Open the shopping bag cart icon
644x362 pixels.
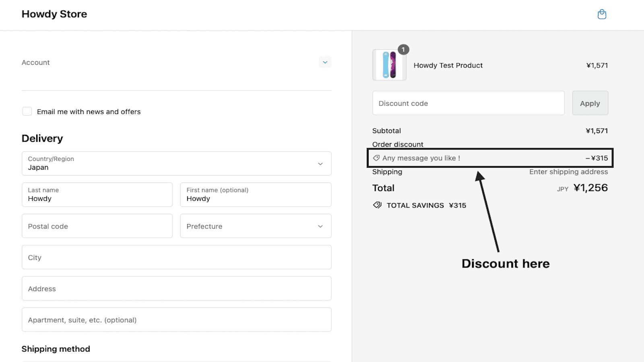[602, 14]
